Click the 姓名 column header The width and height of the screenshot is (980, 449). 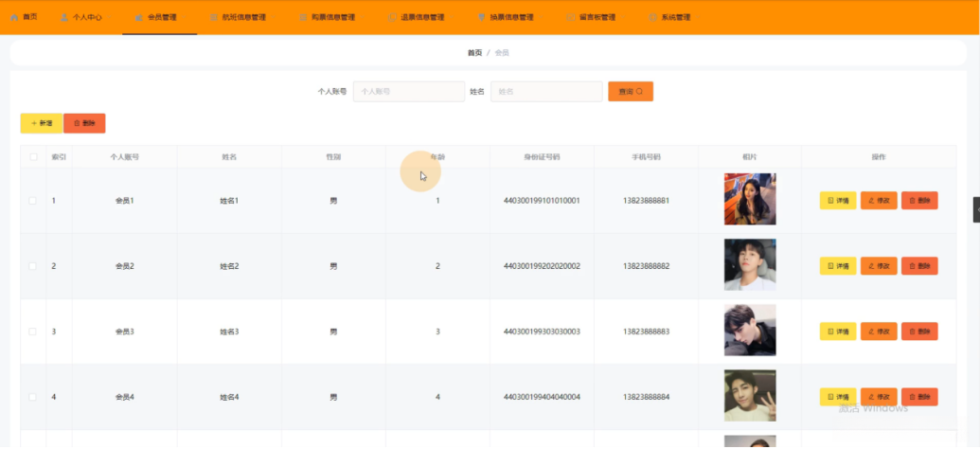[229, 157]
